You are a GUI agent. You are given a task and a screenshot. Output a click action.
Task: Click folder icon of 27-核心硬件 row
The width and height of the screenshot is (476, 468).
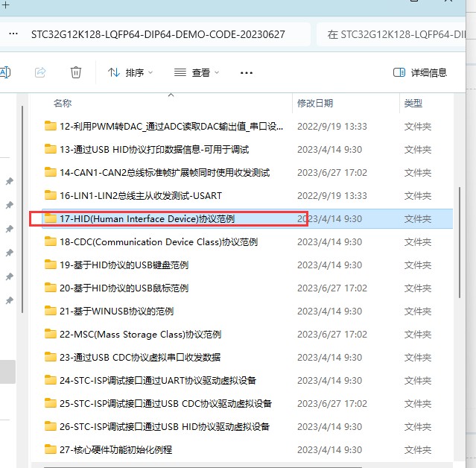click(x=51, y=449)
